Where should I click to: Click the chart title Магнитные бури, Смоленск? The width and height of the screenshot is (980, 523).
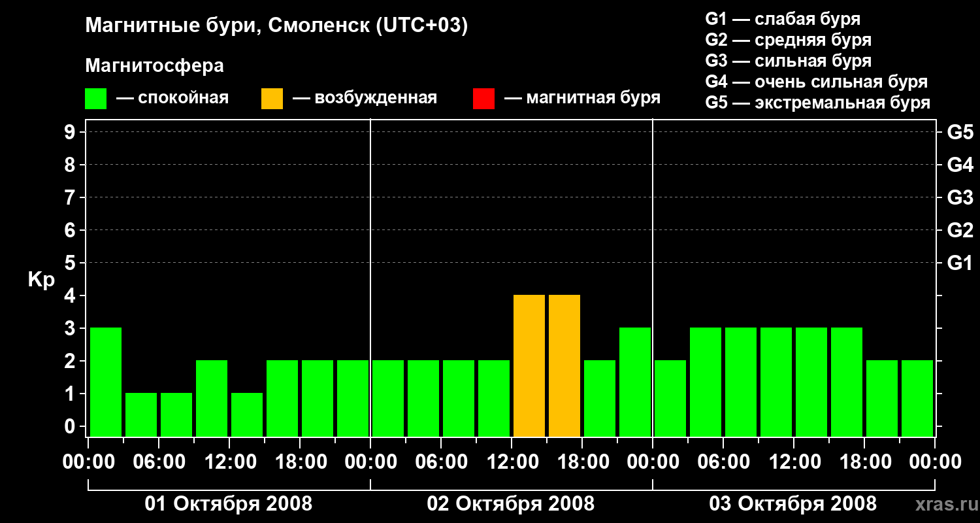(277, 27)
